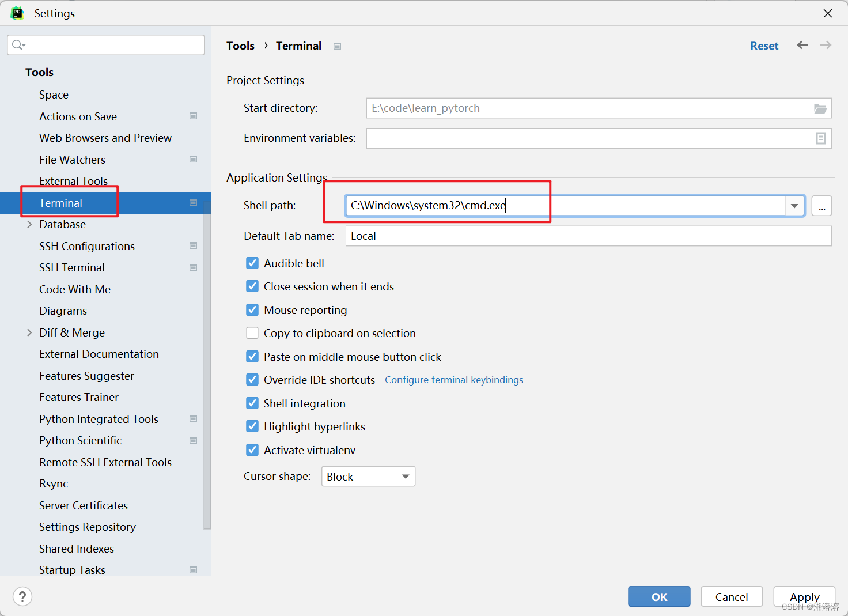Enable Copy to clipboard on selection
Screen dimensions: 848x616
point(252,333)
